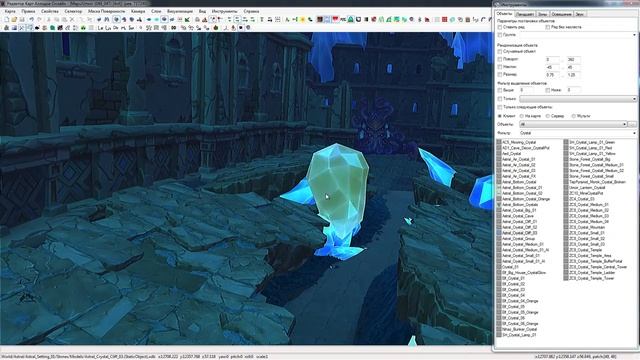Click the Save disk toolbar icon
640x360 pixels.
click(22, 20)
